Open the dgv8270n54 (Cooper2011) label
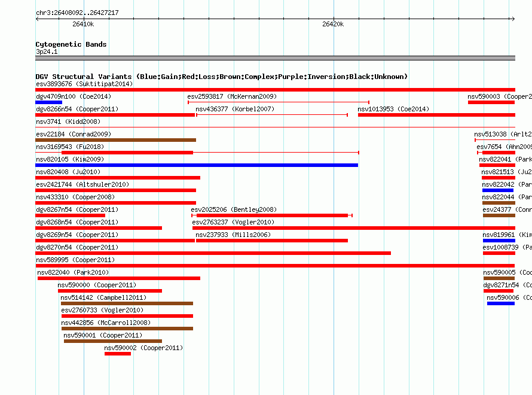532x395 pixels. click(x=77, y=247)
